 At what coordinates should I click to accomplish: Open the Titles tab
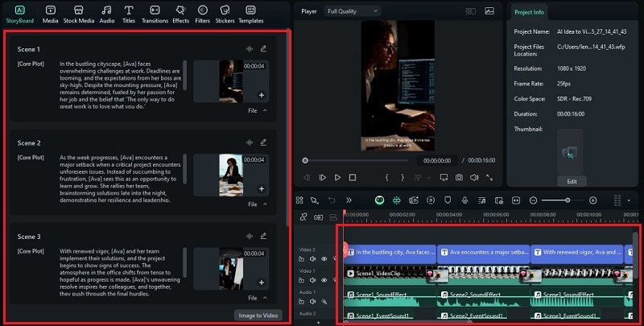click(129, 14)
